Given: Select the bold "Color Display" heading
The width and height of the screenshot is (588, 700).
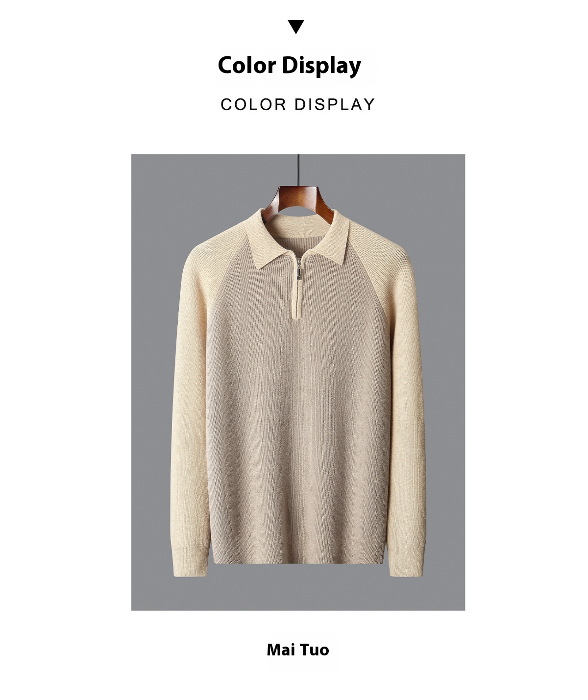Looking at the screenshot, I should coord(290,66).
